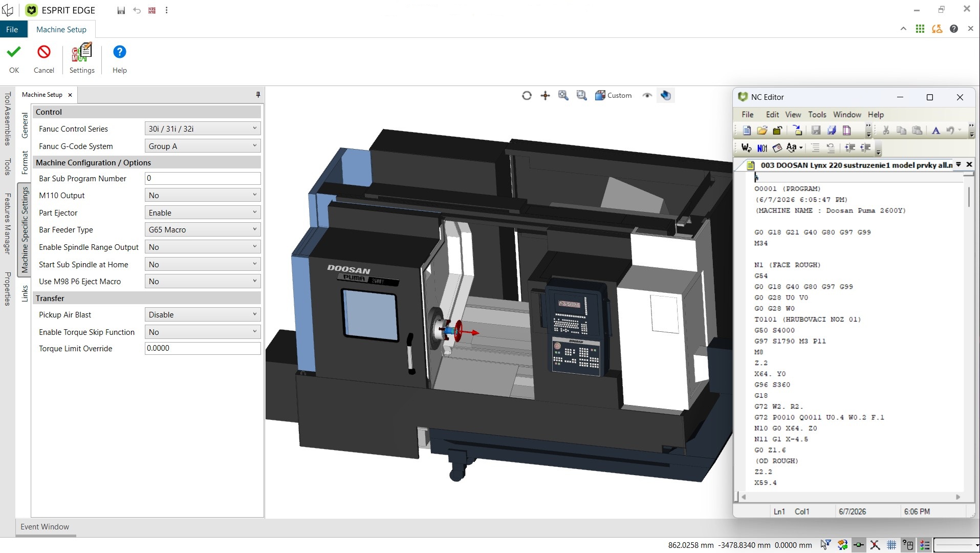This screenshot has height=553, width=980.
Task: Click the Save all icon in NC Editor
Action: pos(832,131)
